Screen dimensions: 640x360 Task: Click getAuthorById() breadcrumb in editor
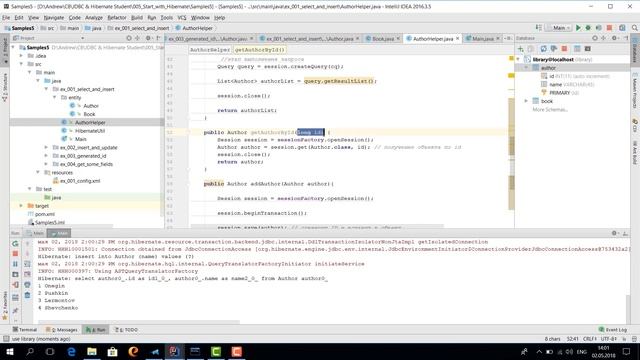pos(260,49)
